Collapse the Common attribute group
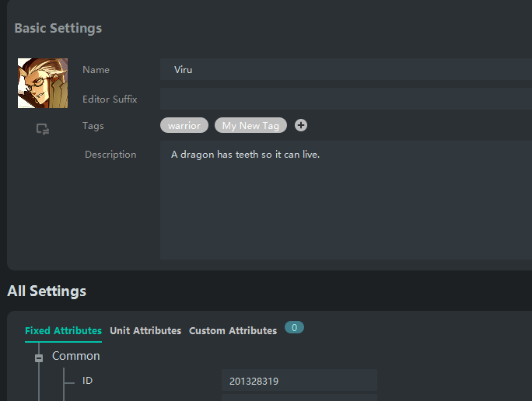 tap(38, 357)
